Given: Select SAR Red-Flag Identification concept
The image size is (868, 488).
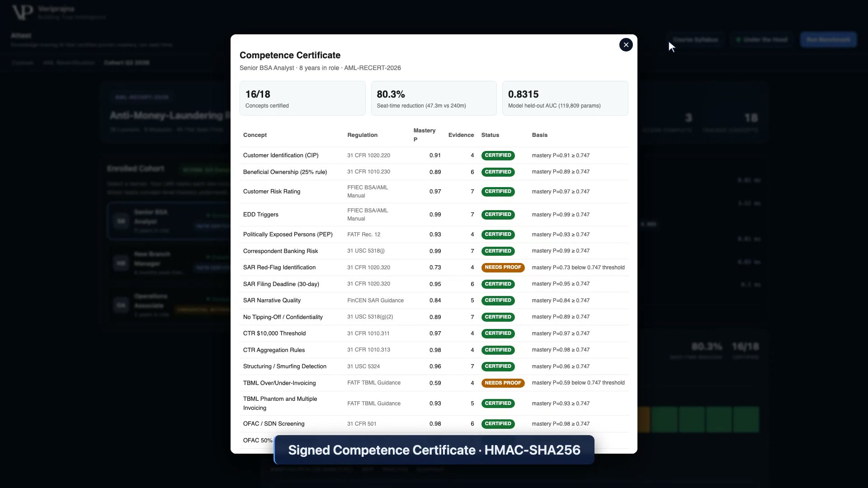Looking at the screenshot, I should (x=279, y=267).
